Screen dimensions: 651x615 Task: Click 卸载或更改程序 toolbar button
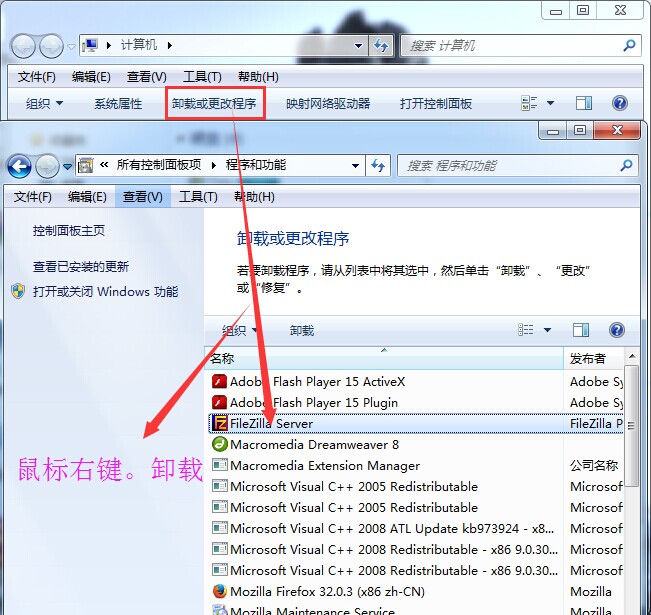click(x=214, y=103)
